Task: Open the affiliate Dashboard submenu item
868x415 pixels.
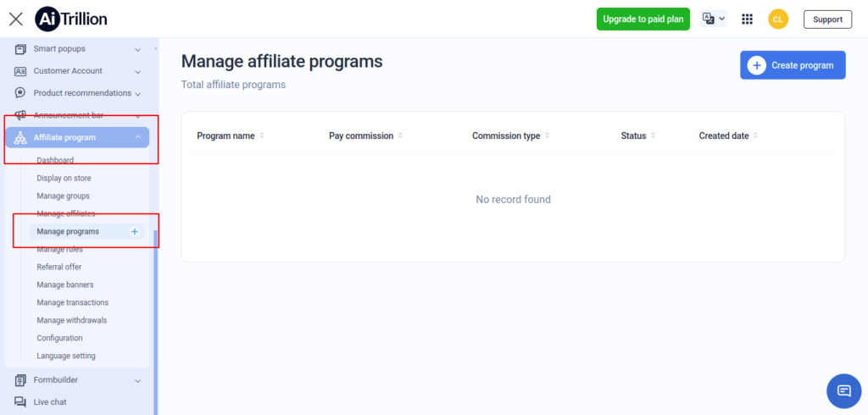Action: pyautogui.click(x=55, y=160)
